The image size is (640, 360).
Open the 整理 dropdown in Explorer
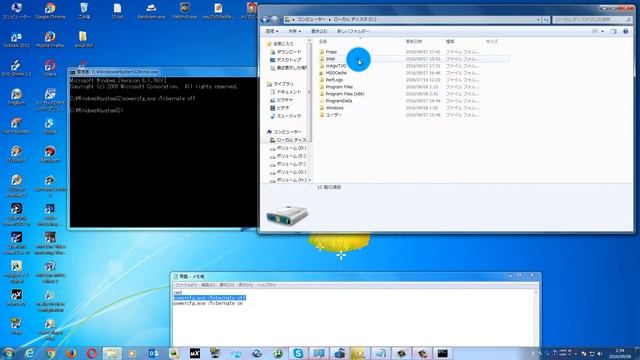(272, 31)
